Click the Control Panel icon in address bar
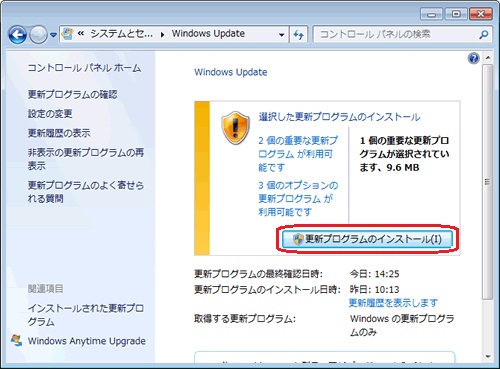500x369 pixels. click(x=68, y=34)
